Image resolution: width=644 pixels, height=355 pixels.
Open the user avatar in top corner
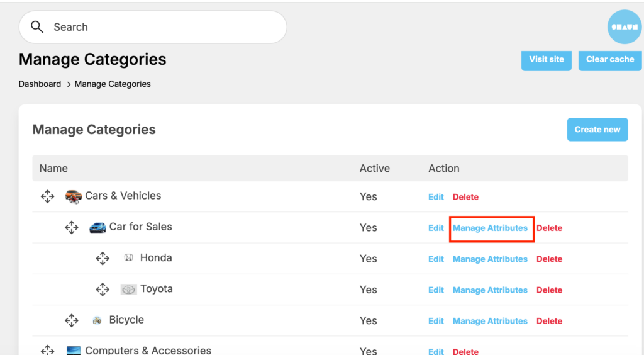click(624, 27)
